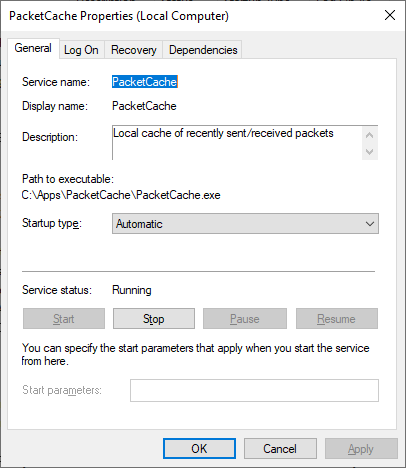Screen dimensions: 406x468
Task: Click the Resume service button
Action: point(337,319)
